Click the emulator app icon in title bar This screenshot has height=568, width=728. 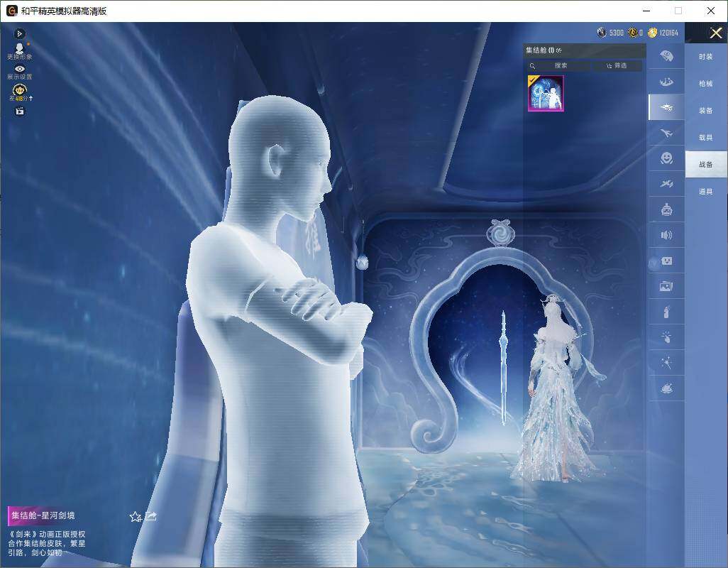[x=11, y=11]
